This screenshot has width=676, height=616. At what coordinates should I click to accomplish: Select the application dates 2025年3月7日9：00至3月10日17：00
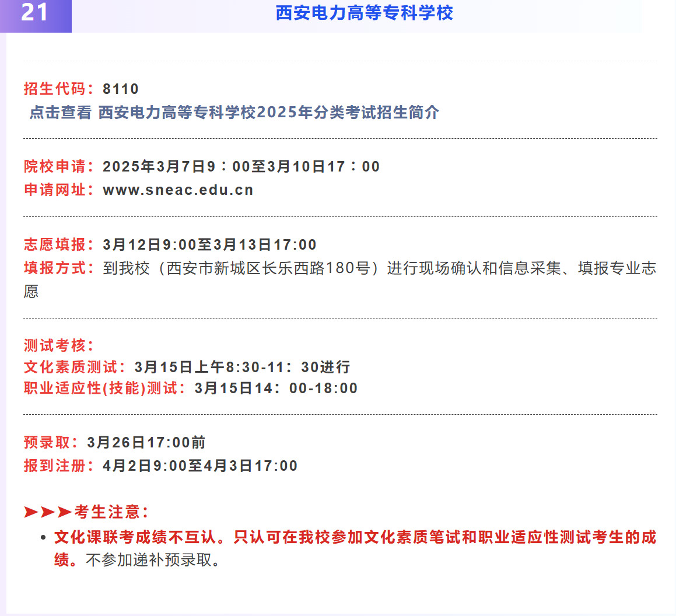click(x=241, y=166)
